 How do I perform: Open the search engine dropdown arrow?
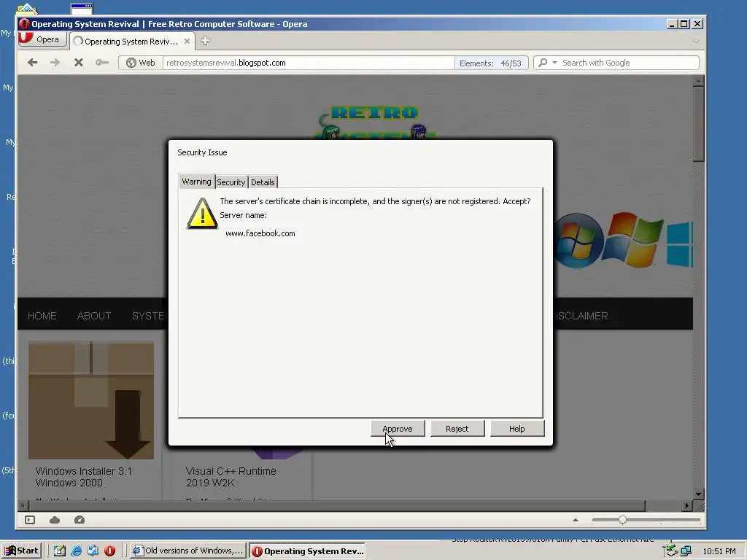[554, 63]
